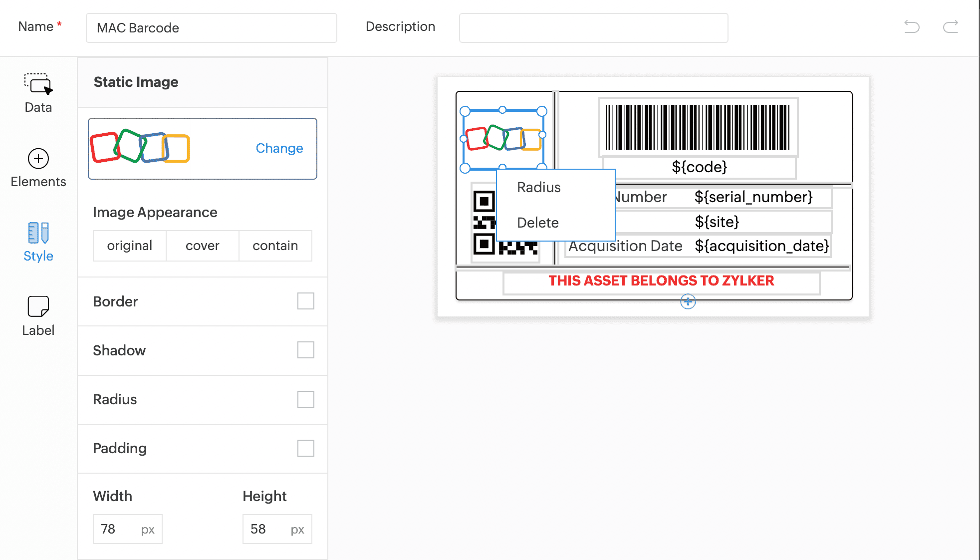Click the Description text field
Screen dimensions: 980x560
[x=593, y=28]
